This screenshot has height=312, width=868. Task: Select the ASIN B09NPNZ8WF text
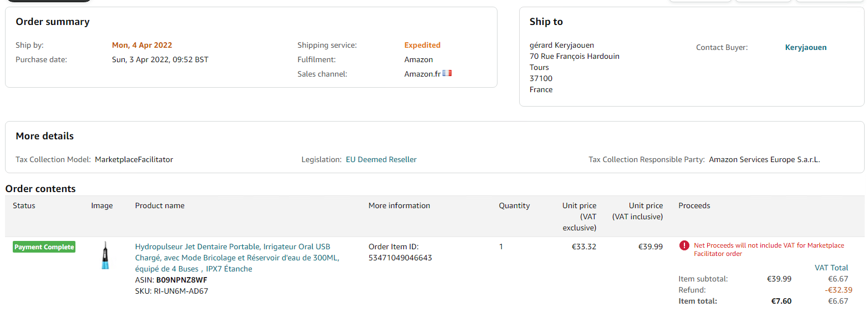pos(181,280)
